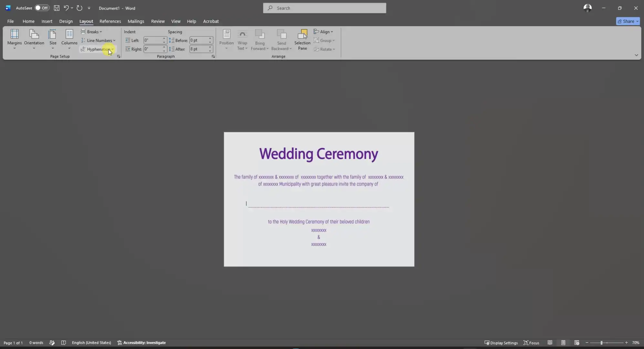Click Accessibility: Investigate in status bar
Image resolution: width=644 pixels, height=349 pixels.
click(141, 343)
